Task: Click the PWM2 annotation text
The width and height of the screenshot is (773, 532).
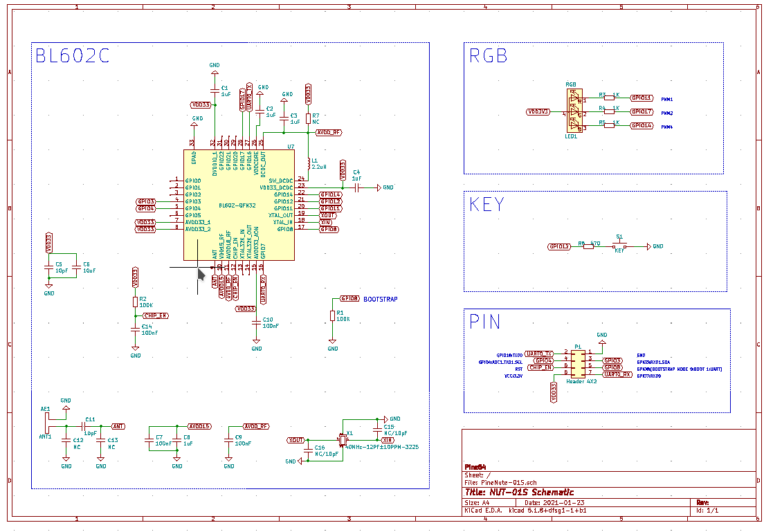Action: [666, 113]
